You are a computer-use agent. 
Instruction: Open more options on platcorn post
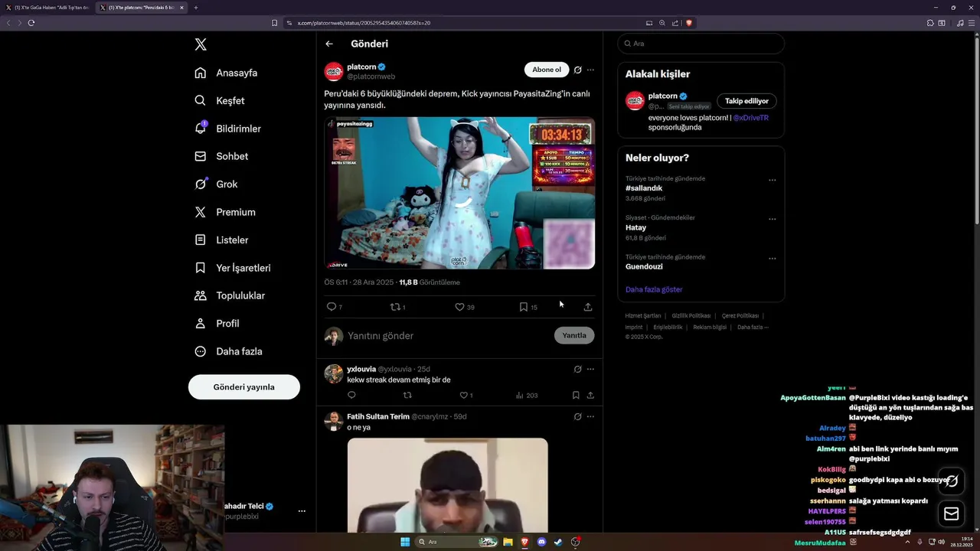pyautogui.click(x=590, y=70)
